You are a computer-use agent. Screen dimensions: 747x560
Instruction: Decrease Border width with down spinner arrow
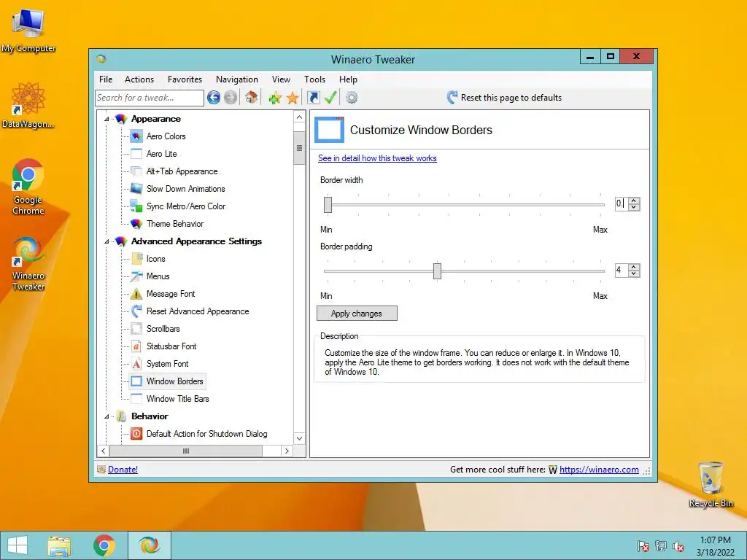634,207
